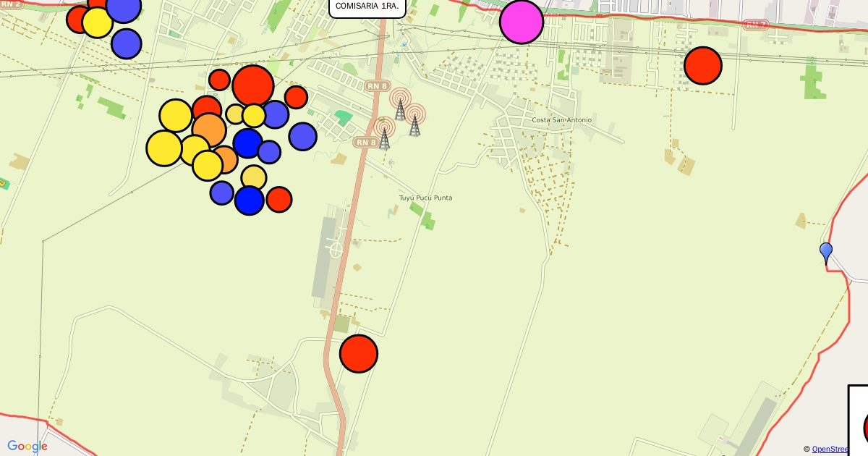The image size is (868, 456).
Task: Select the red circle marker in the upper right
Action: [702, 66]
